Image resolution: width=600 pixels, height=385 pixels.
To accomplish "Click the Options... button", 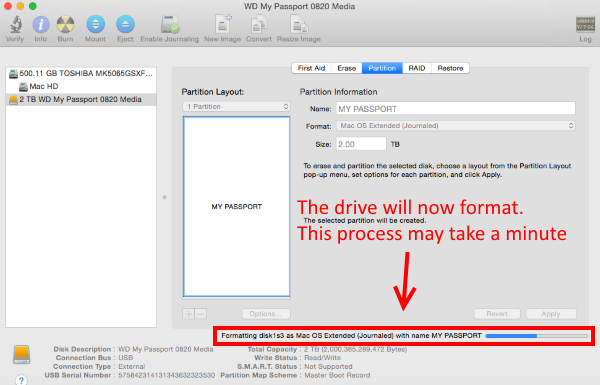I will click(266, 314).
